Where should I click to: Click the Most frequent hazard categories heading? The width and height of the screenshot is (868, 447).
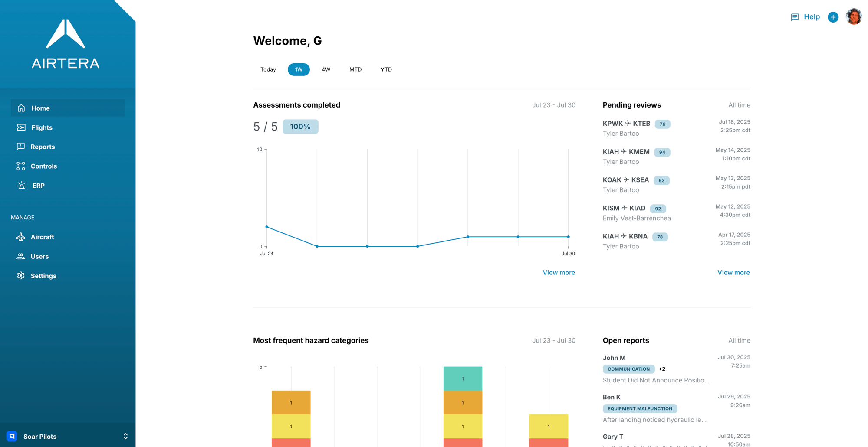(x=311, y=340)
